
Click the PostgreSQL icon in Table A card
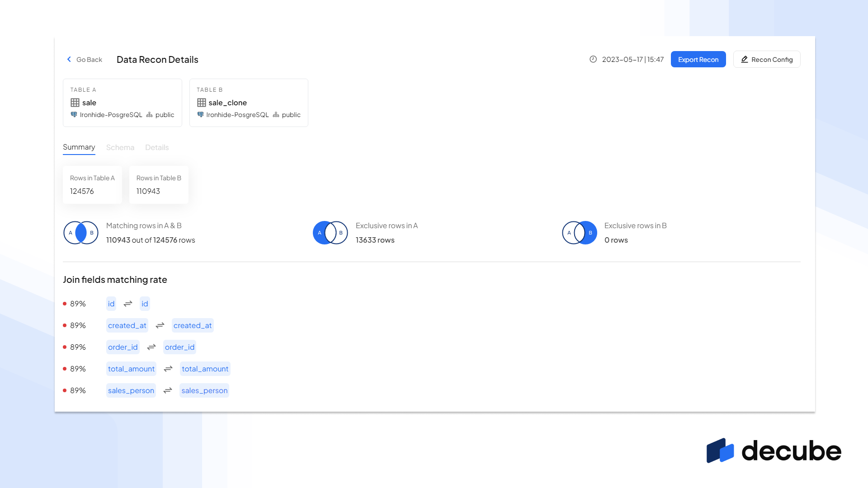click(74, 115)
